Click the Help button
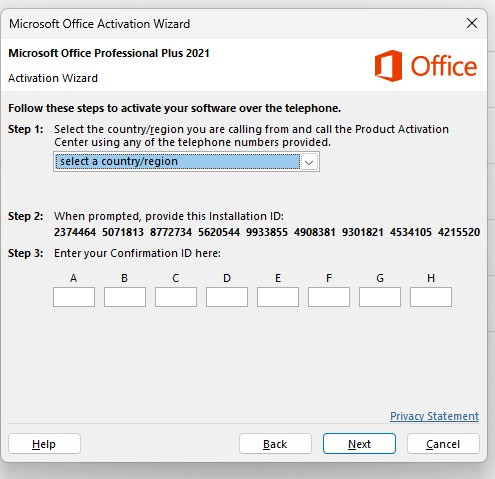The image size is (495, 479). [x=44, y=444]
